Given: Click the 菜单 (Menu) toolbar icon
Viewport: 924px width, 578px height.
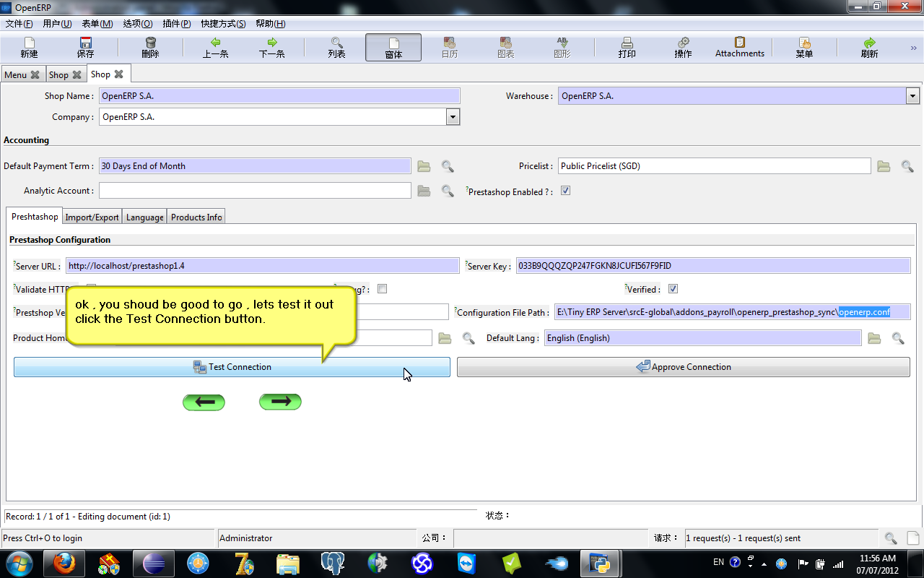Looking at the screenshot, I should (x=804, y=48).
